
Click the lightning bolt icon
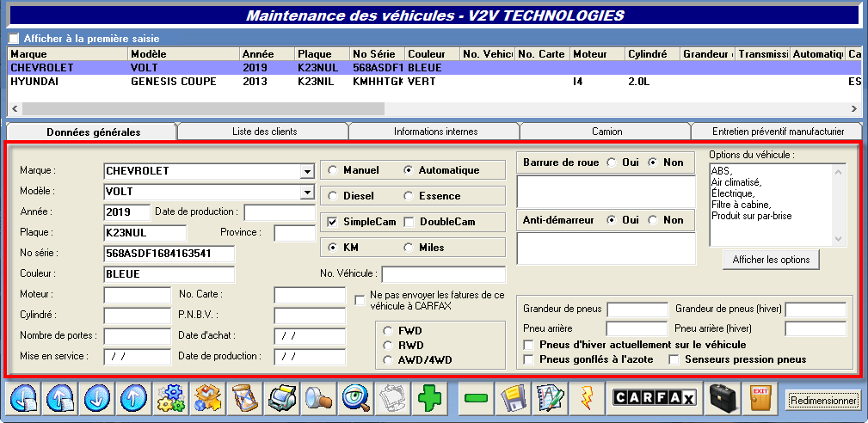pos(586,397)
